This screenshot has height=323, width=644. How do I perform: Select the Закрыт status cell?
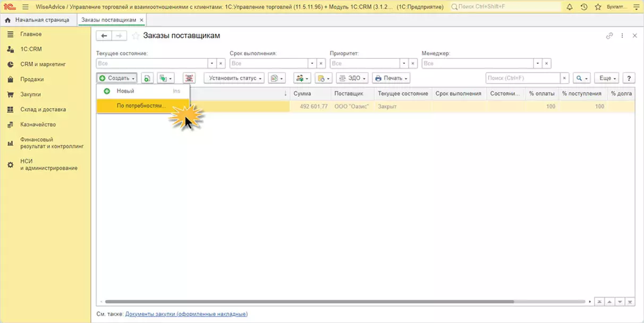[x=403, y=106]
